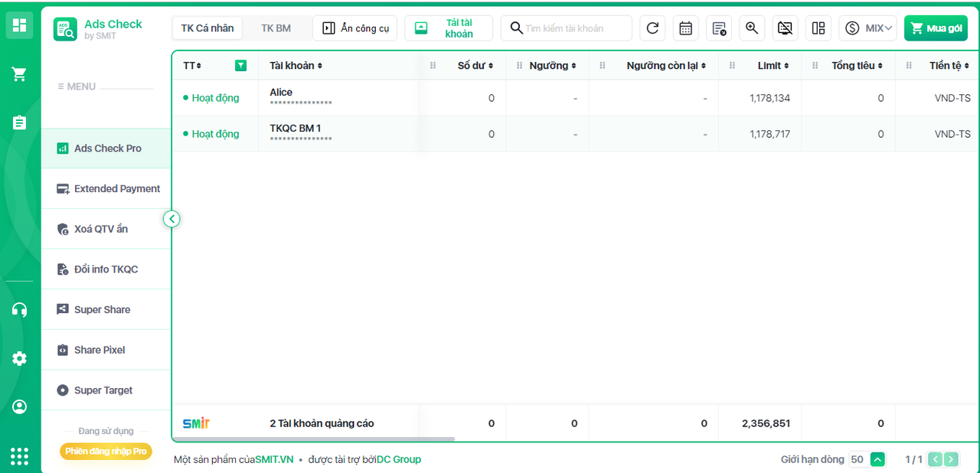Click the refresh icon in the toolbar
980x473 pixels.
pyautogui.click(x=652, y=28)
